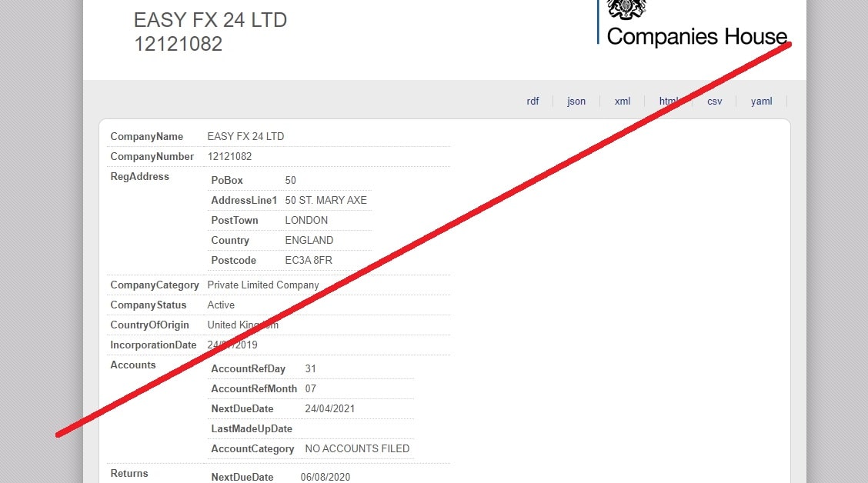Click the Postcode label

(x=234, y=260)
